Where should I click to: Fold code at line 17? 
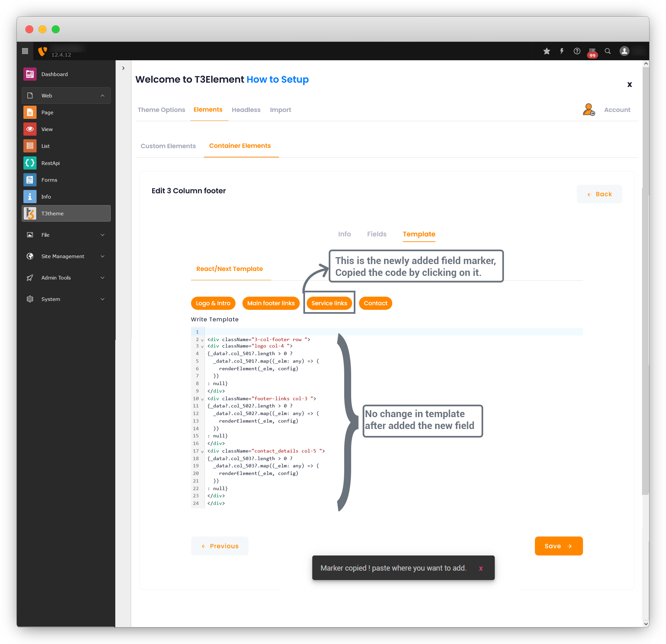[x=202, y=451]
